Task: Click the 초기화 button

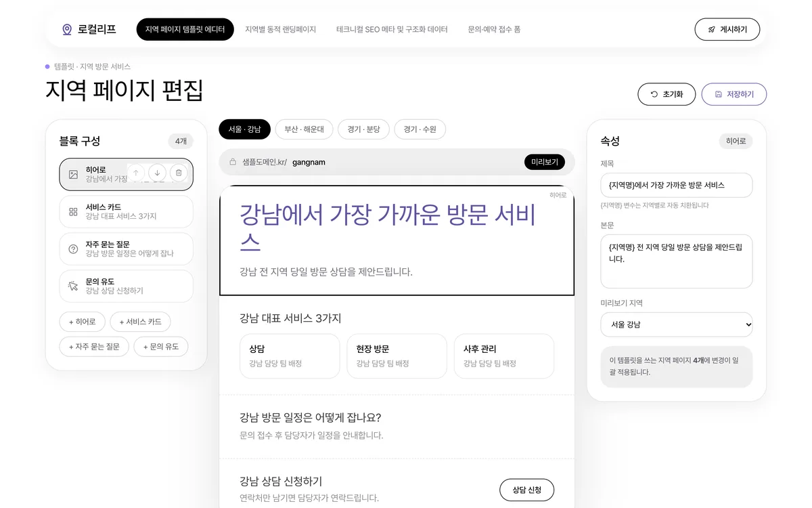Action: tap(667, 94)
